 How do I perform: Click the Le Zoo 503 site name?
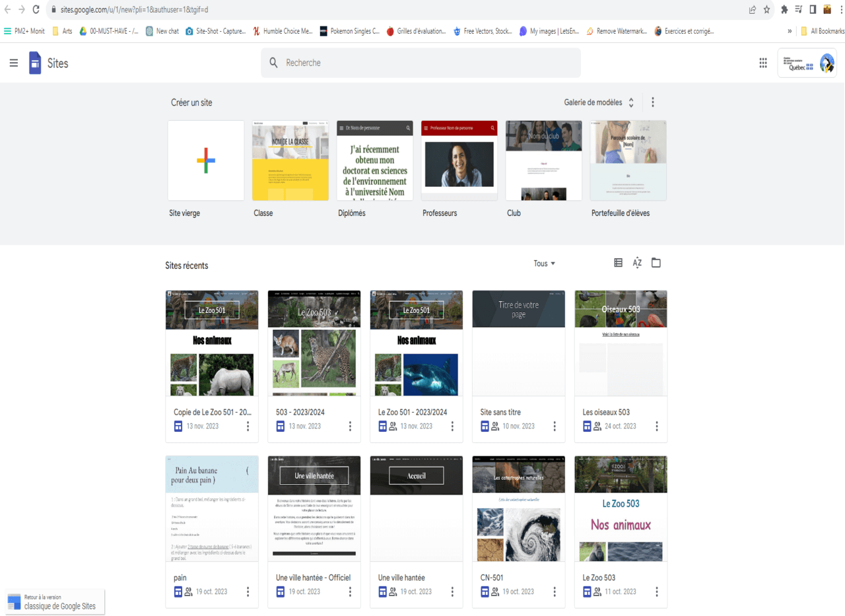(599, 578)
